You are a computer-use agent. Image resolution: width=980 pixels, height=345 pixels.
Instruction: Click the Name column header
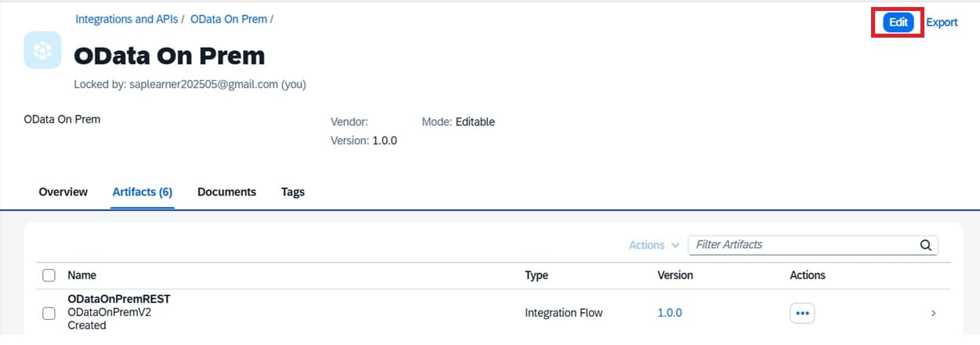(81, 275)
